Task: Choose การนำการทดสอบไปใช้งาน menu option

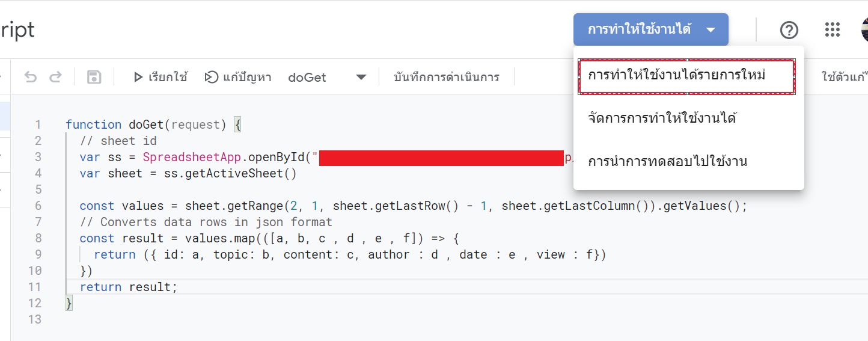Action: click(x=667, y=162)
